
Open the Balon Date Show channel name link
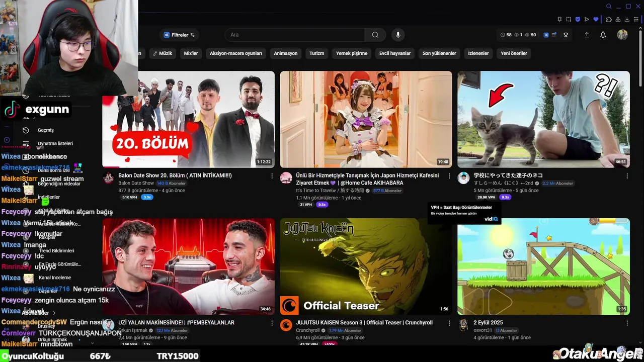coord(136,184)
